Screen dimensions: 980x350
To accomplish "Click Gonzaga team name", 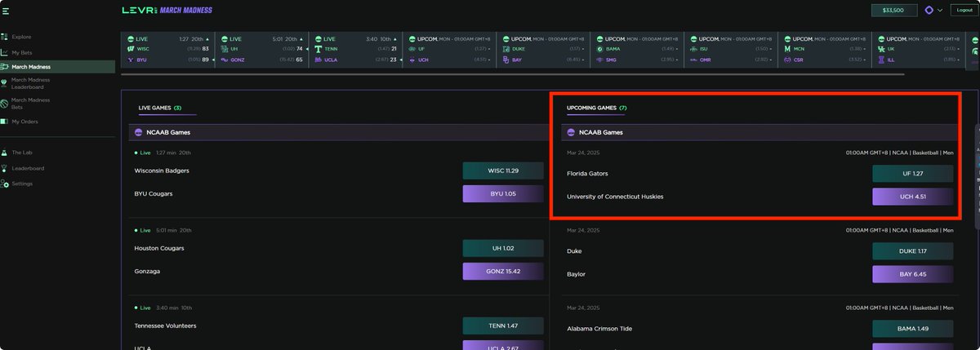I will tap(148, 271).
